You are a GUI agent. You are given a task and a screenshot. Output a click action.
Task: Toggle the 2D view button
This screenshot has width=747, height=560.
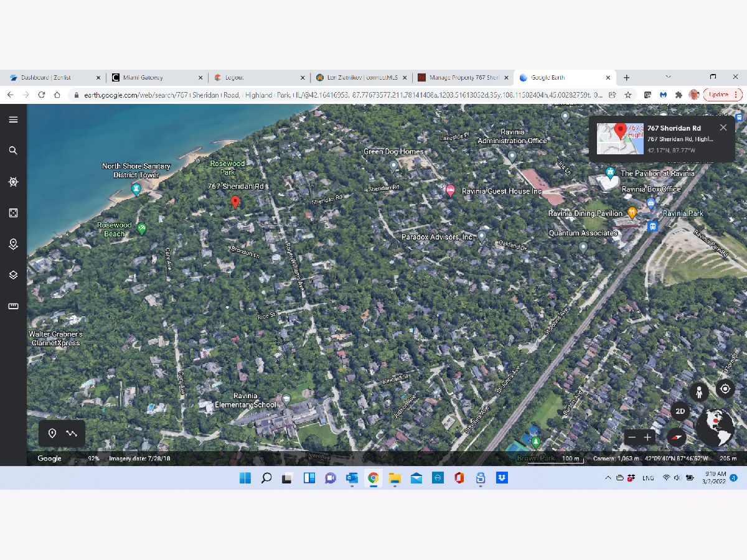pyautogui.click(x=680, y=411)
